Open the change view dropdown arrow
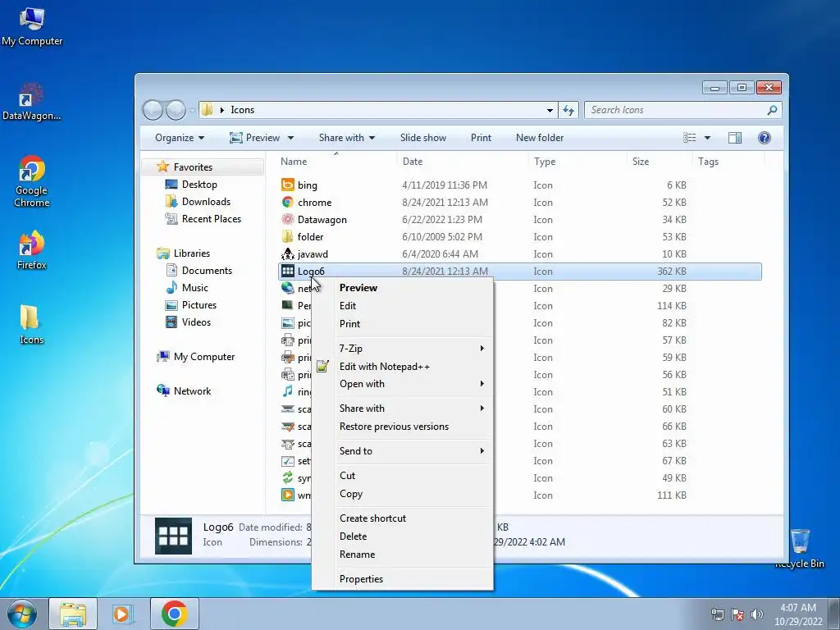The width and height of the screenshot is (840, 630). pos(707,138)
